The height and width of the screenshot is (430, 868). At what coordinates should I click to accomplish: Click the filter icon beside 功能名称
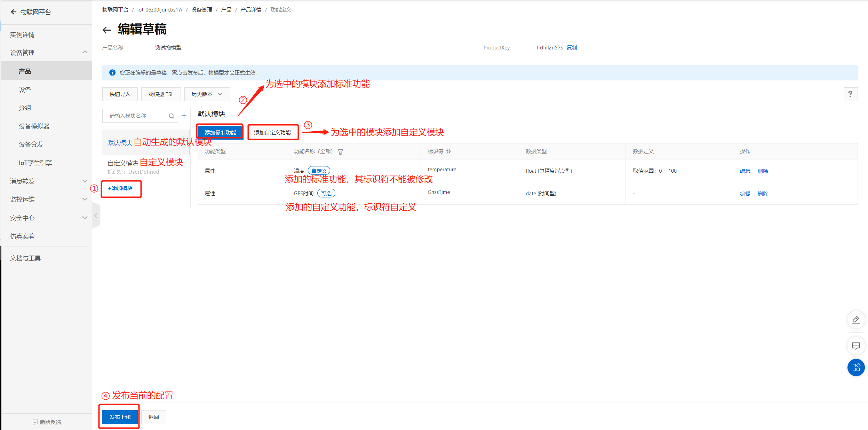(341, 152)
